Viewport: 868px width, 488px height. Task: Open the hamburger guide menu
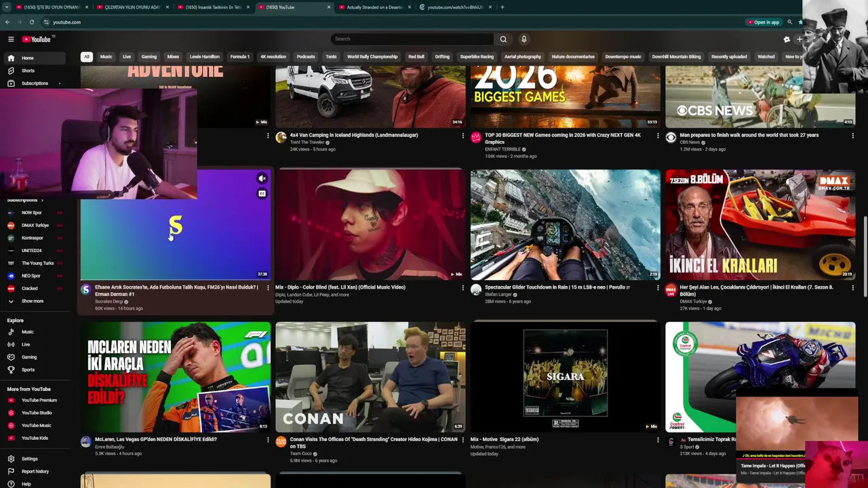click(x=11, y=39)
